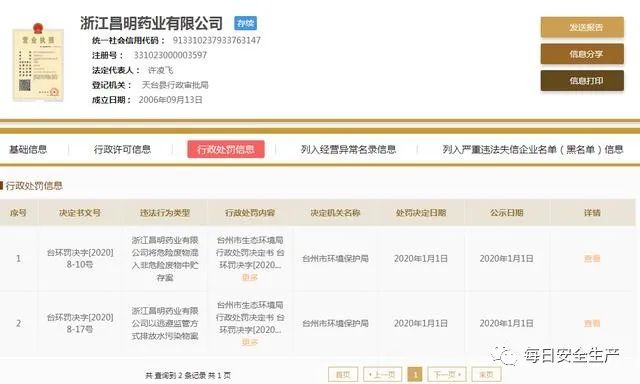
Task: Click the 信息分享 button
Action: pyautogui.click(x=582, y=54)
